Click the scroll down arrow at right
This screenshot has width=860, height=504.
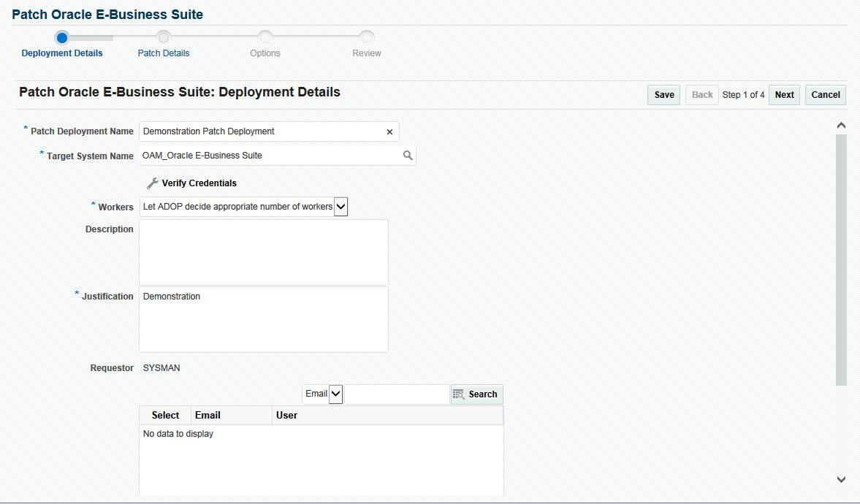point(841,479)
